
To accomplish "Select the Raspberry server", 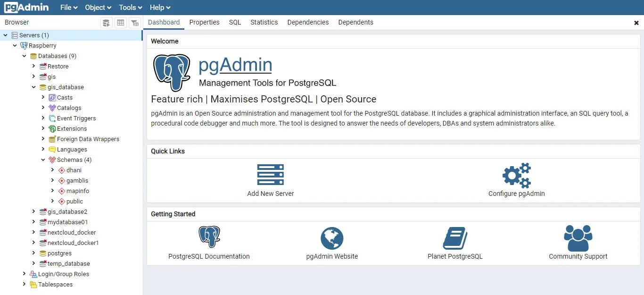I will tap(43, 45).
